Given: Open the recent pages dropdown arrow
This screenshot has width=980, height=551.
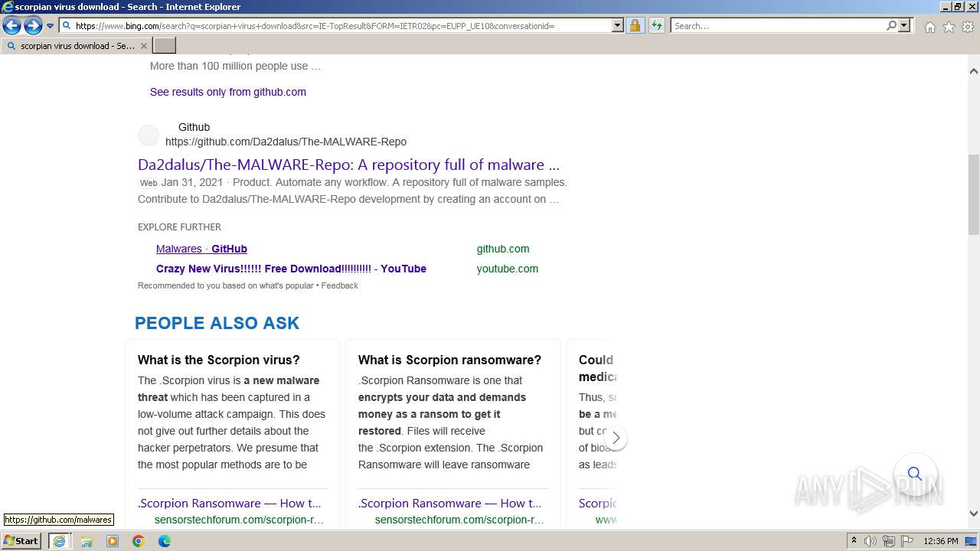Looking at the screenshot, I should click(x=51, y=26).
